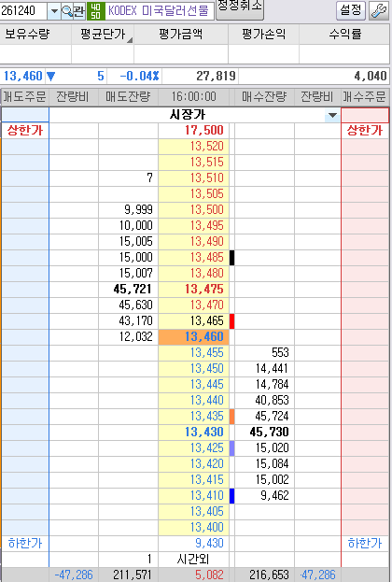Open the stock code history dropdown arrow
Viewport: 392px width, 582px height.
[x=54, y=11]
